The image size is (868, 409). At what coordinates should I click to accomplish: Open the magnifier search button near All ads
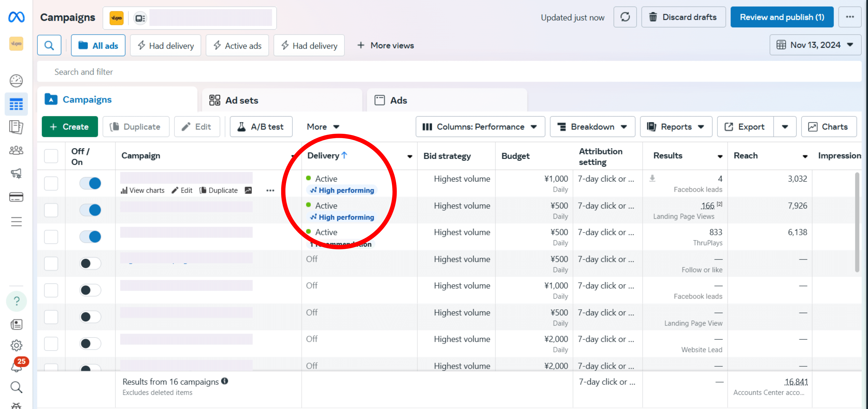pyautogui.click(x=49, y=45)
